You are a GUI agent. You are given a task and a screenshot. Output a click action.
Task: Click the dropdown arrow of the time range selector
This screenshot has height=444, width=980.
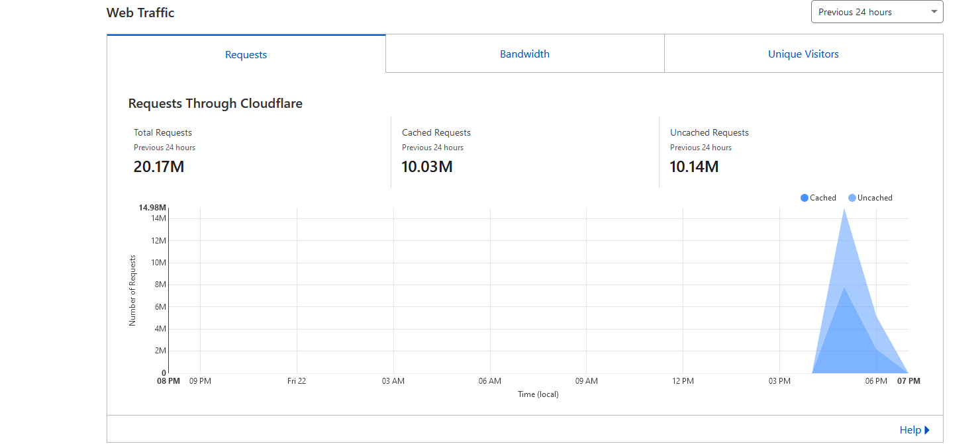[x=934, y=12]
